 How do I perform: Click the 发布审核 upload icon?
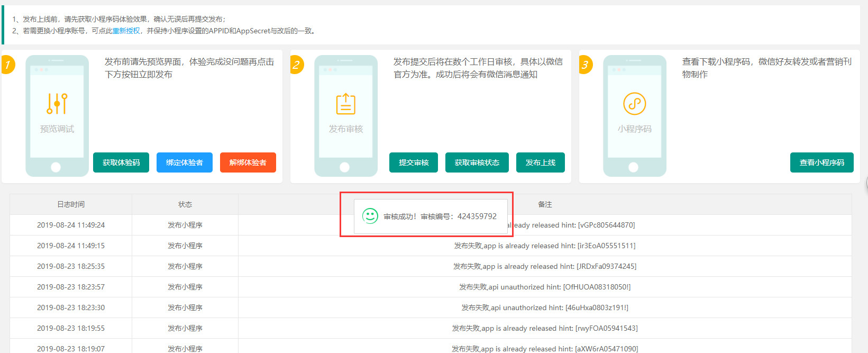(346, 104)
